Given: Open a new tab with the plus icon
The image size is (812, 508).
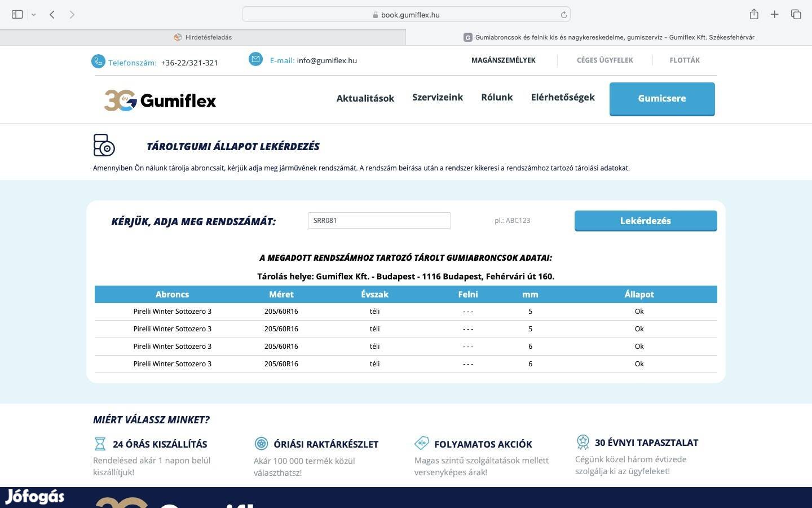Looking at the screenshot, I should tap(775, 14).
